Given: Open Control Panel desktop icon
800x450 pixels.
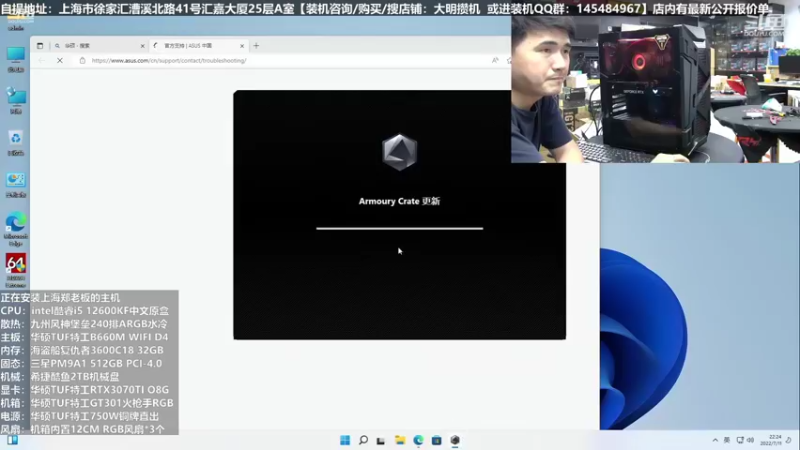Looking at the screenshot, I should click(x=16, y=184).
